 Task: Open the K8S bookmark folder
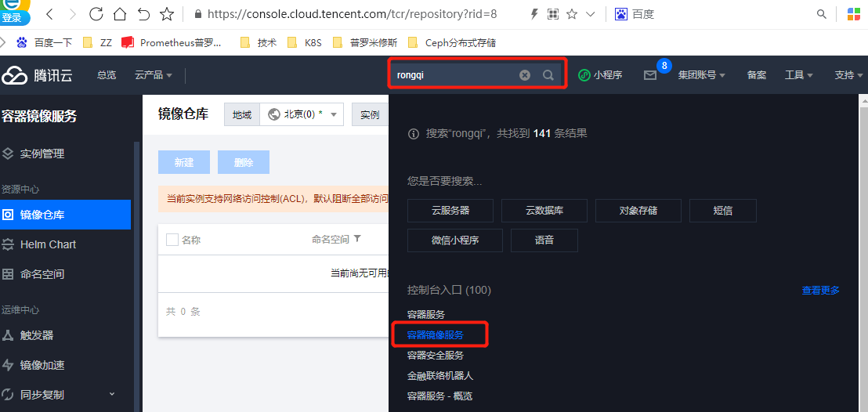pos(305,42)
